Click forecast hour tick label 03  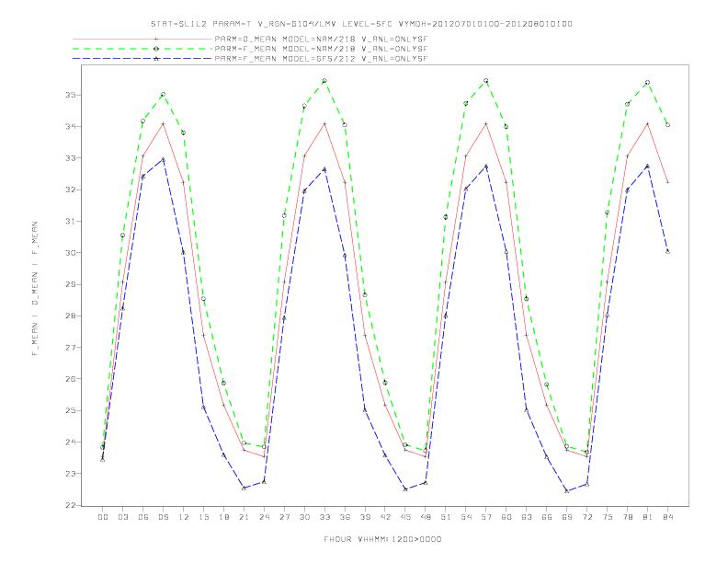(x=123, y=517)
